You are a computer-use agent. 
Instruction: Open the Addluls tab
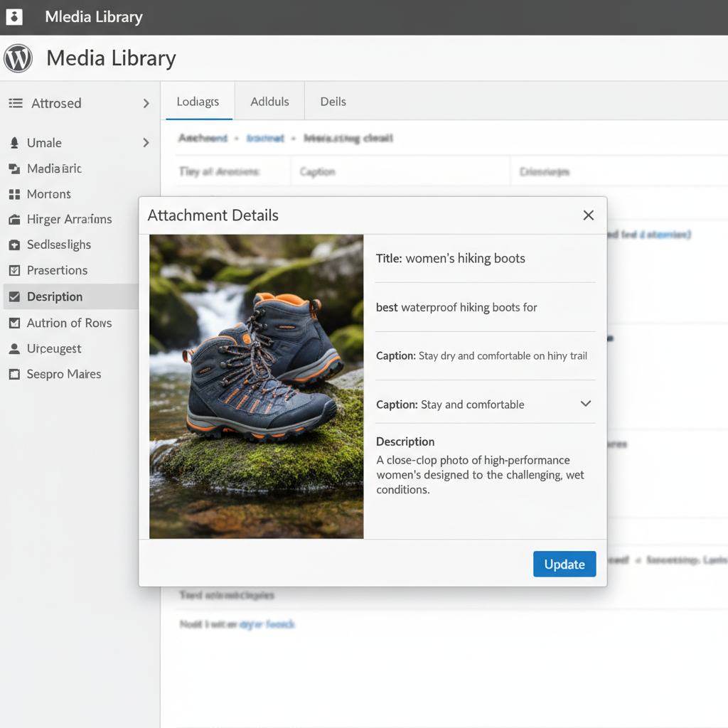click(269, 102)
